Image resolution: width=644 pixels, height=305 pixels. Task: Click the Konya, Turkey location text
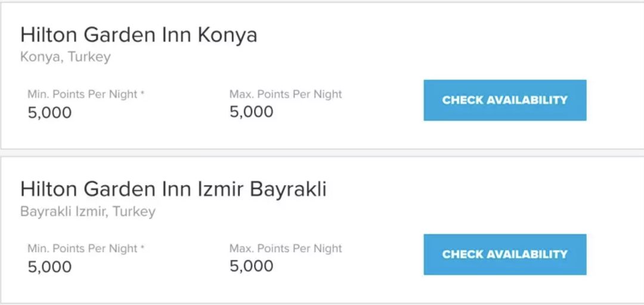tap(65, 57)
